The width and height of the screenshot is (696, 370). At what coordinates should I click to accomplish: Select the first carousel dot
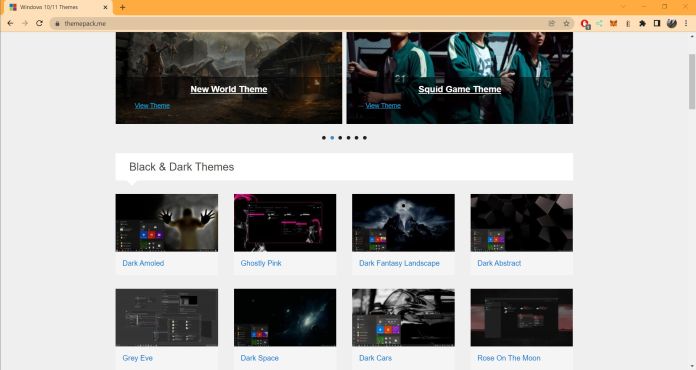[x=324, y=138]
